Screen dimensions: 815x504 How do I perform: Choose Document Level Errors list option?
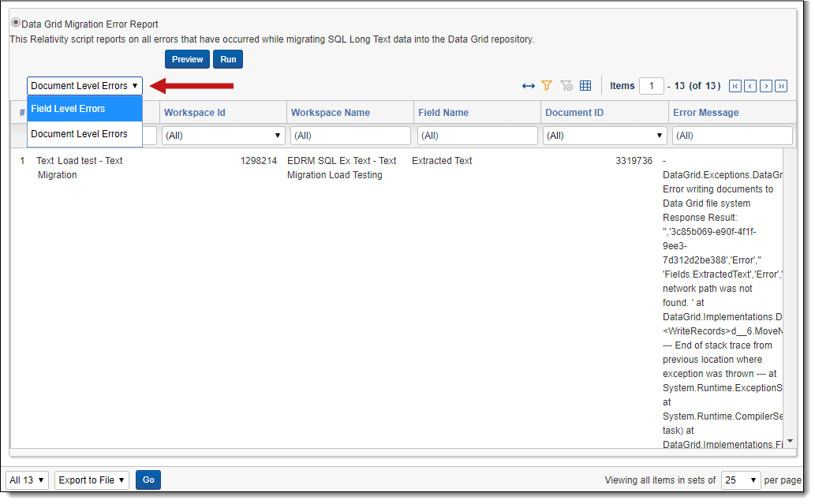click(84, 134)
